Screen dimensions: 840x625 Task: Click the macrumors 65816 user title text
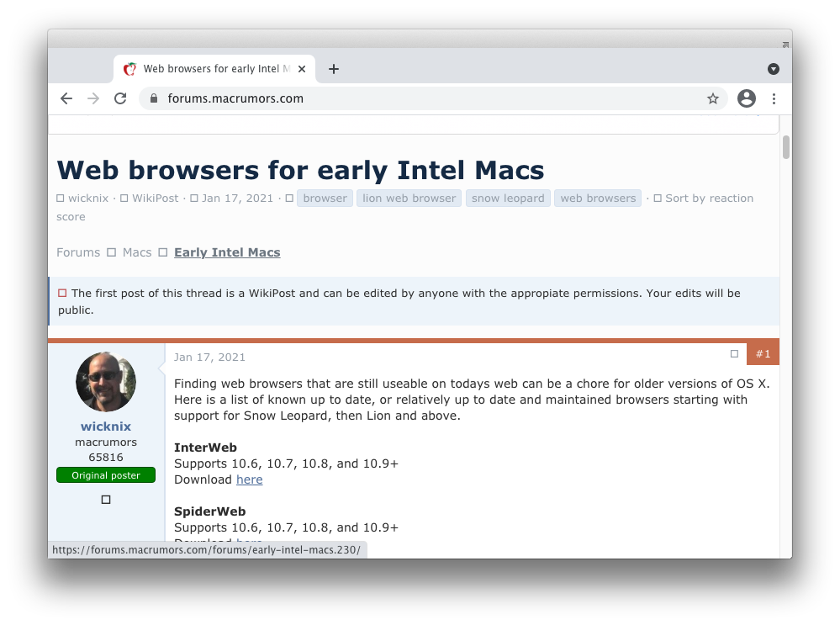click(x=106, y=450)
